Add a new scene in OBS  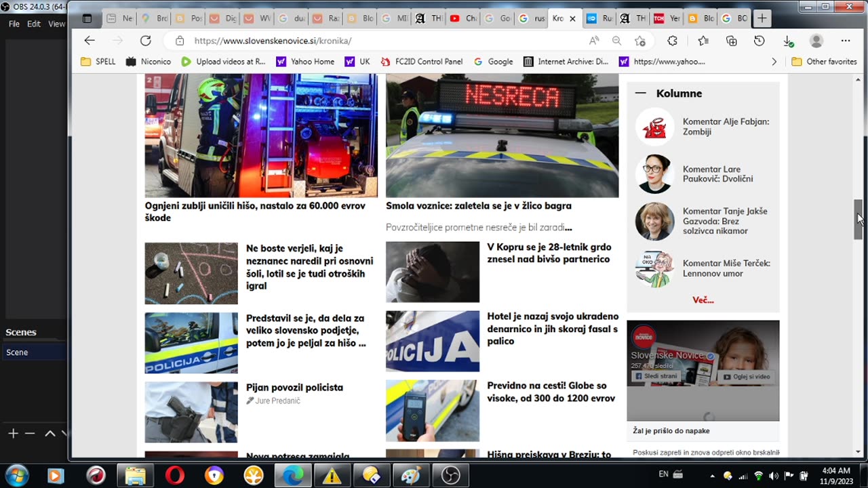(12, 433)
